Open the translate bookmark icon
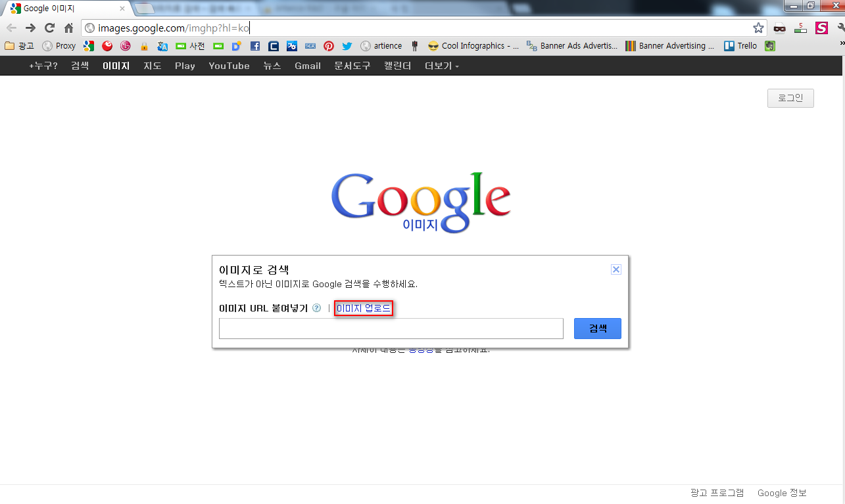Viewport: 845px width, 504px height. tap(162, 46)
